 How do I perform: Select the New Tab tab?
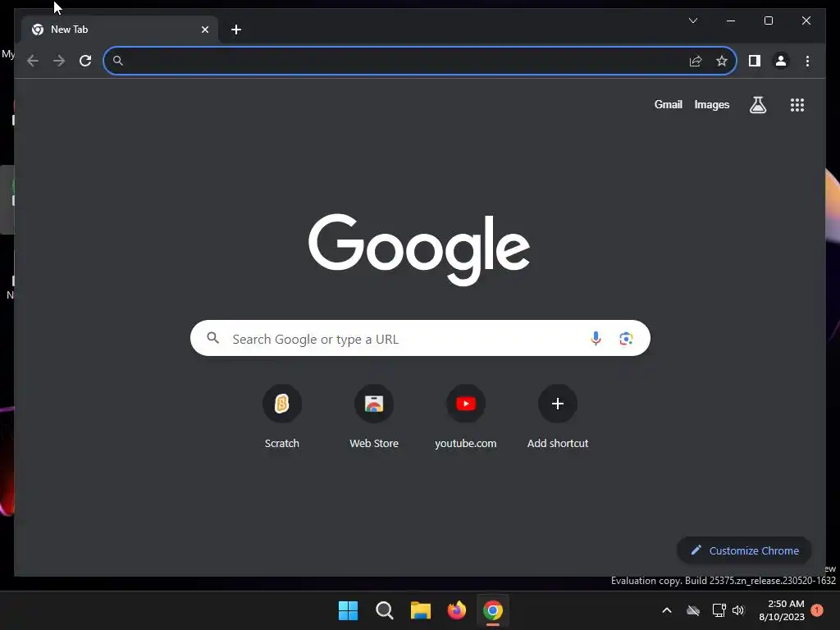click(x=120, y=30)
